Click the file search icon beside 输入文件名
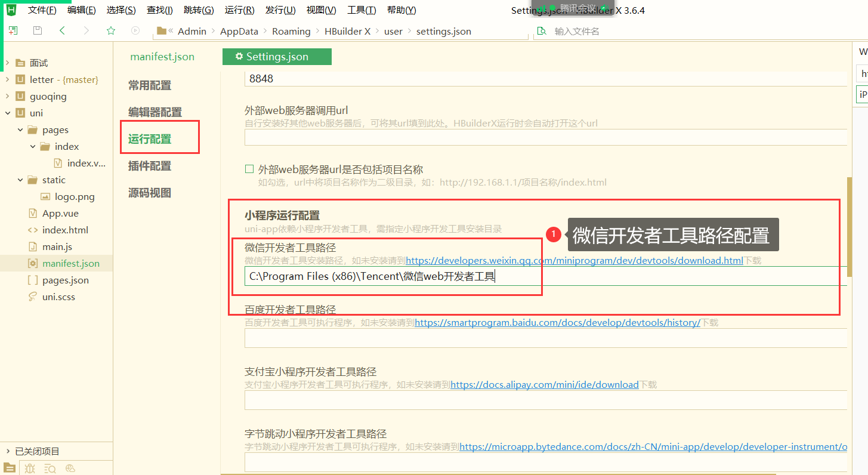This screenshot has width=868, height=475. pos(541,31)
